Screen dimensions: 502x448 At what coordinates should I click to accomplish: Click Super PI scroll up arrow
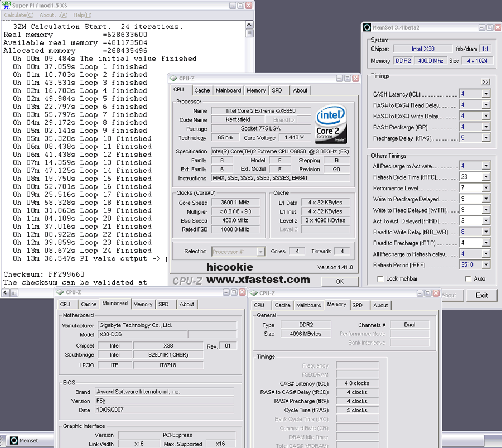[249, 25]
